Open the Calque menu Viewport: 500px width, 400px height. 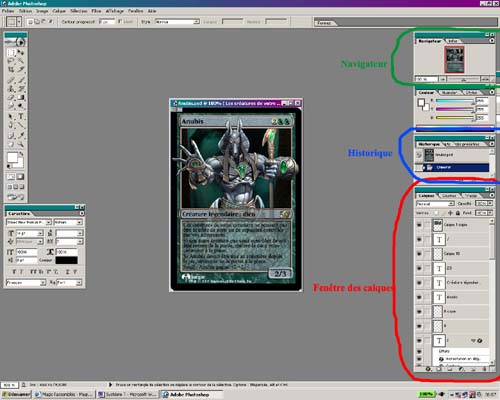coord(59,11)
